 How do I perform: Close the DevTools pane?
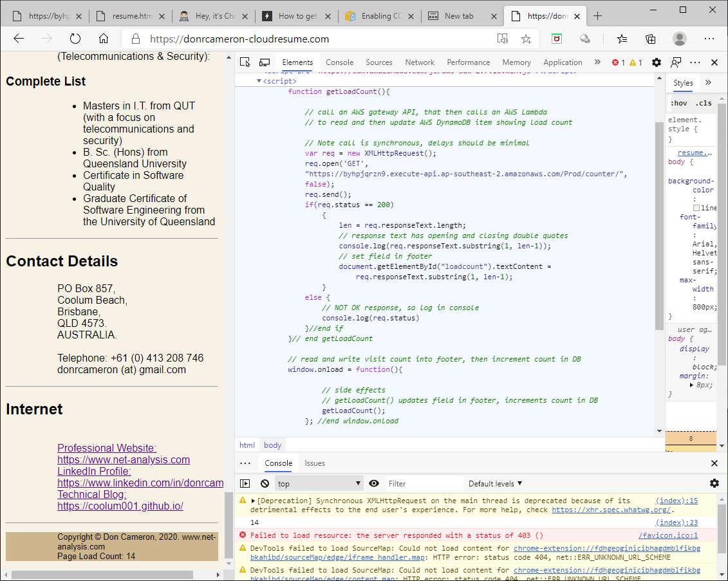[714, 62]
